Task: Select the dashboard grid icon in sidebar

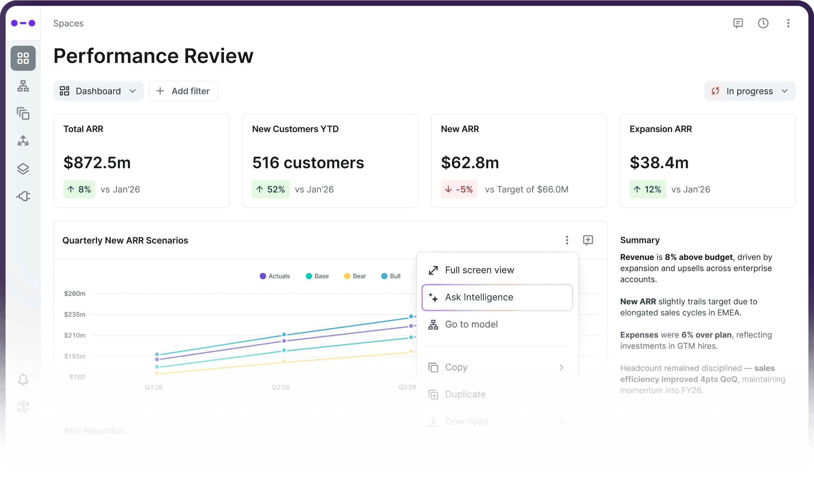Action: click(x=23, y=58)
